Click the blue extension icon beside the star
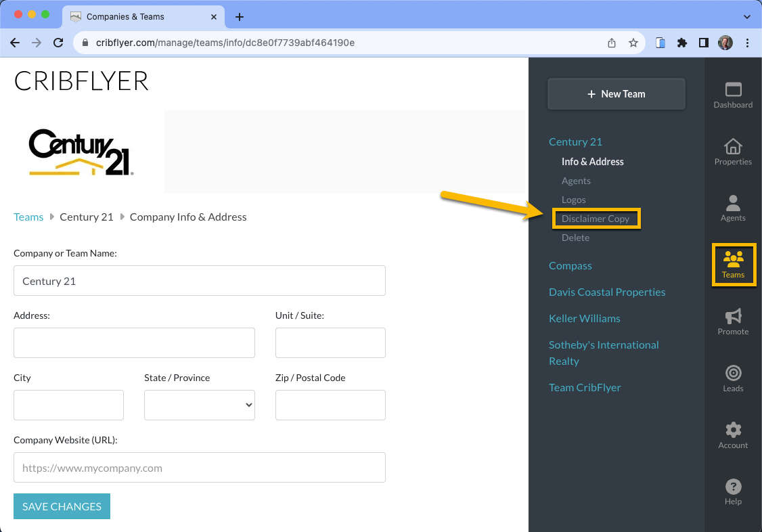Screen dimensions: 762x532 tap(660, 43)
